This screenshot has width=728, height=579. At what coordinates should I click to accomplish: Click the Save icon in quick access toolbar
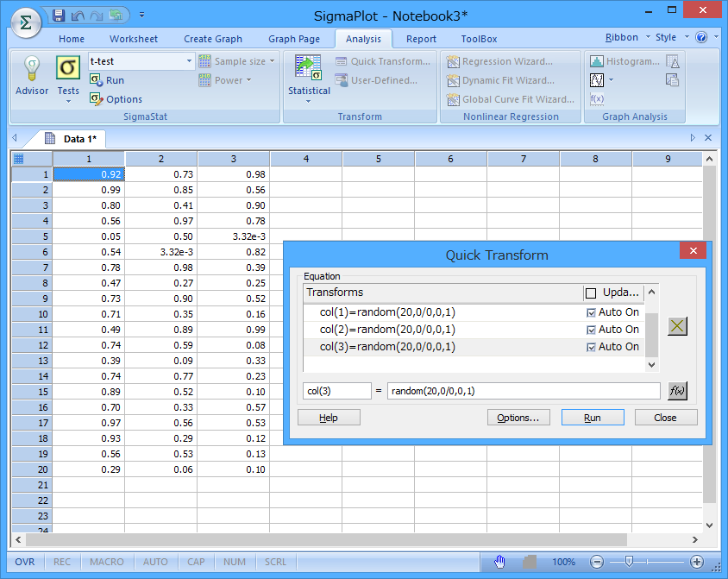(x=59, y=16)
